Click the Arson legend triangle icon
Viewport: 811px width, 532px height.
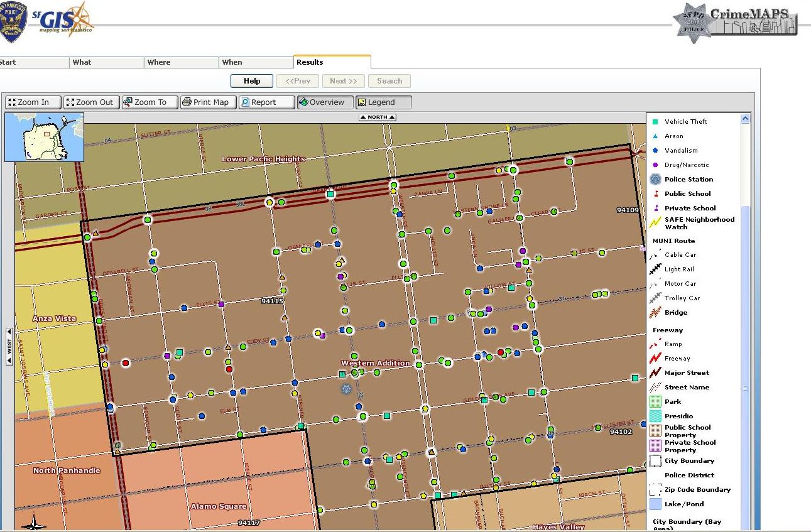click(655, 136)
